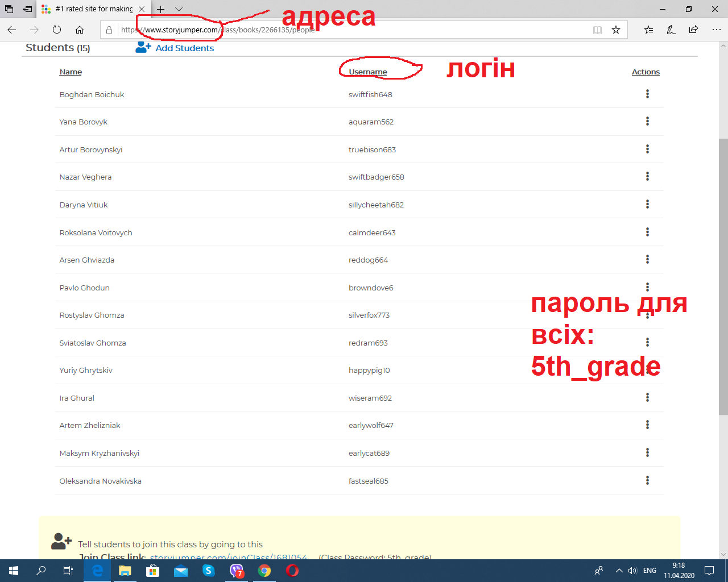The image size is (728, 582).
Task: Show tab previews chevron
Action: [179, 9]
